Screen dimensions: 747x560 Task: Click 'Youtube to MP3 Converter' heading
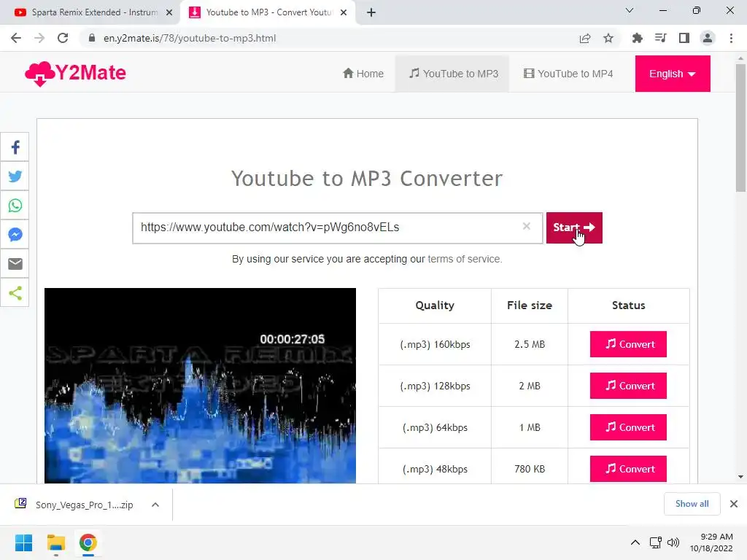click(x=367, y=179)
